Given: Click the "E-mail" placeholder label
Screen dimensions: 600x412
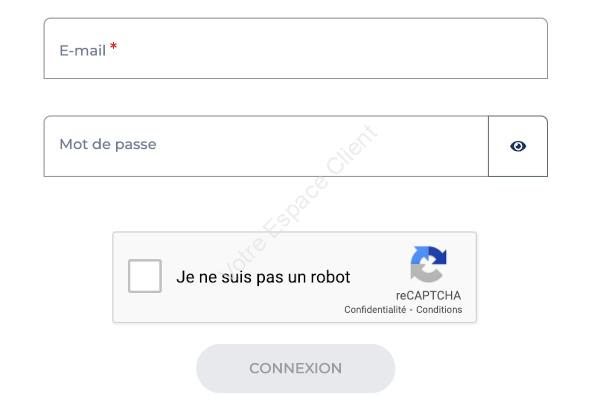Looking at the screenshot, I should tap(83, 50).
